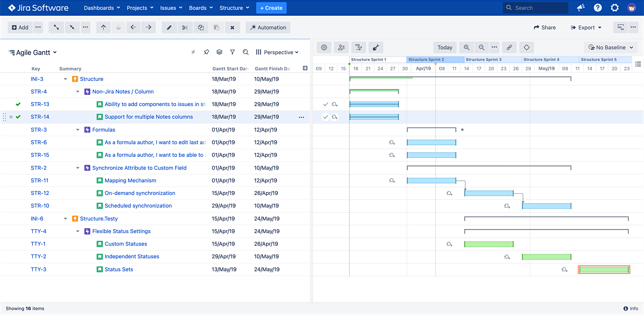The height and width of the screenshot is (315, 644).
Task: Click the Add button
Action: pos(20,27)
